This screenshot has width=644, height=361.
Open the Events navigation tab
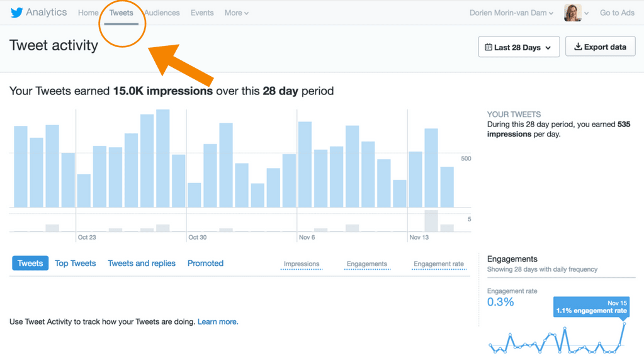pos(202,13)
